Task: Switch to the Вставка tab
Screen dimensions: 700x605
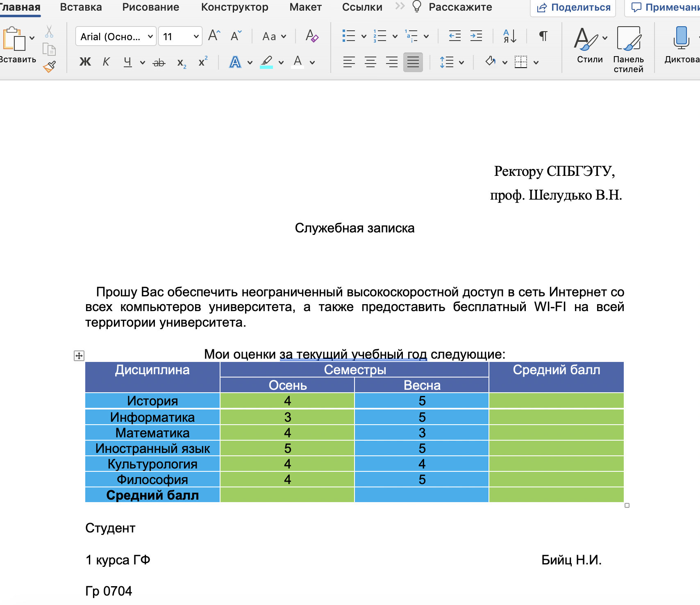Action: pyautogui.click(x=81, y=7)
